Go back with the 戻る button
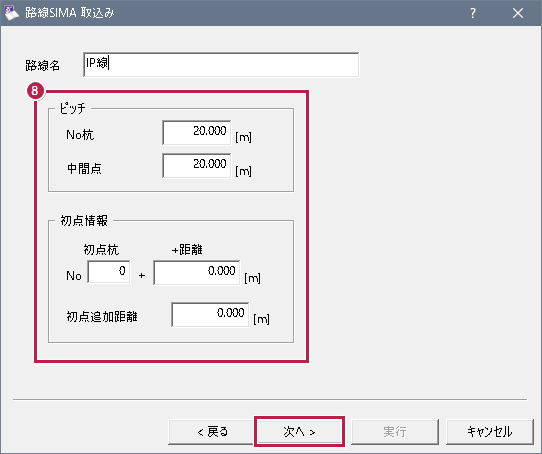The width and height of the screenshot is (542, 454). 212,432
